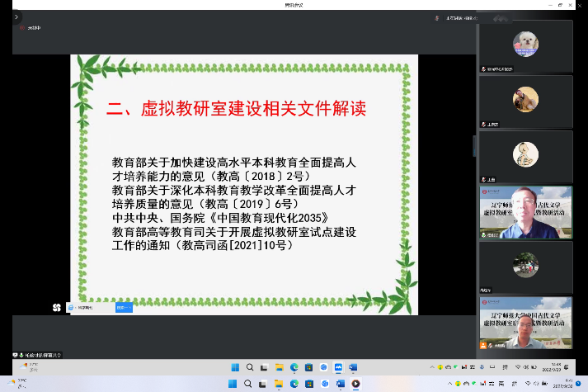This screenshot has width=588, height=392.
Task: Select the second participant tile with the brown avatar
Action: click(525, 102)
